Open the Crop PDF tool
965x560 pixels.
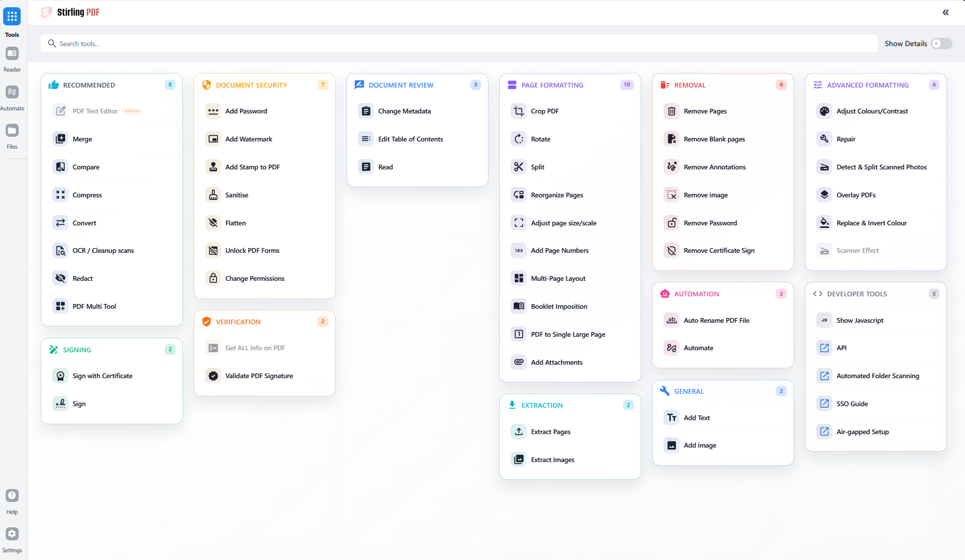pos(545,111)
